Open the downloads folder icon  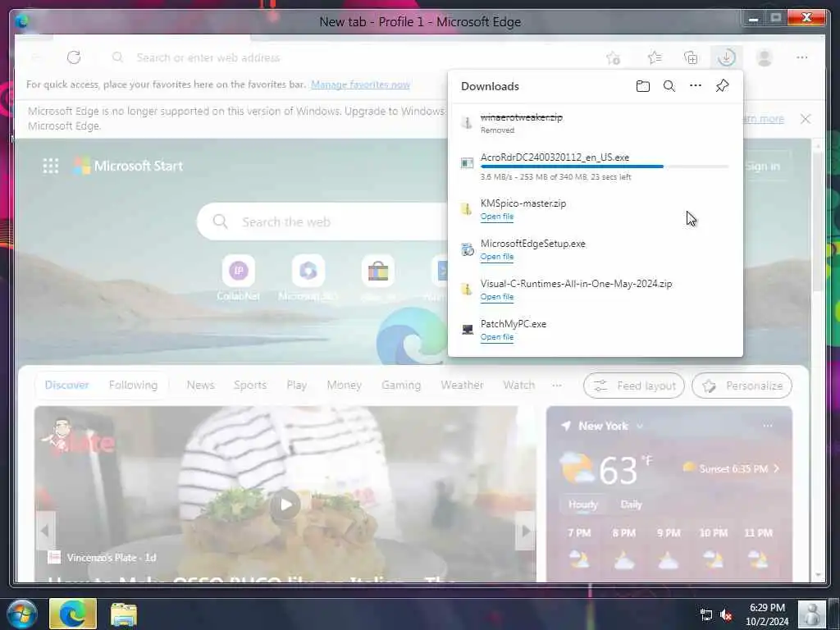tap(643, 86)
